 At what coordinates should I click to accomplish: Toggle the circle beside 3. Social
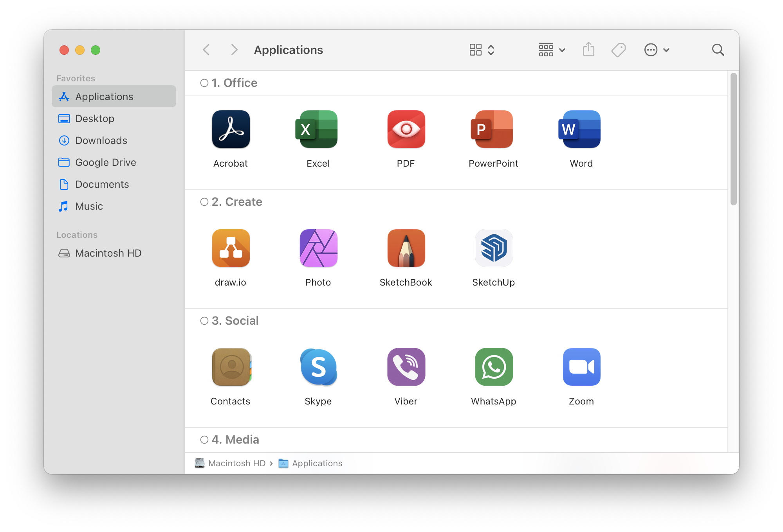(204, 321)
